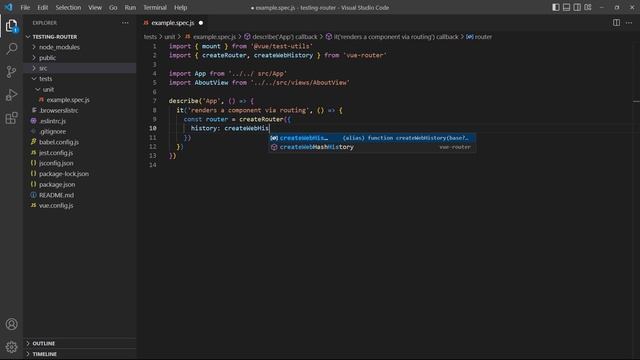Open the Extensions view icon
Screen dimensions: 640x360
tap(11, 118)
